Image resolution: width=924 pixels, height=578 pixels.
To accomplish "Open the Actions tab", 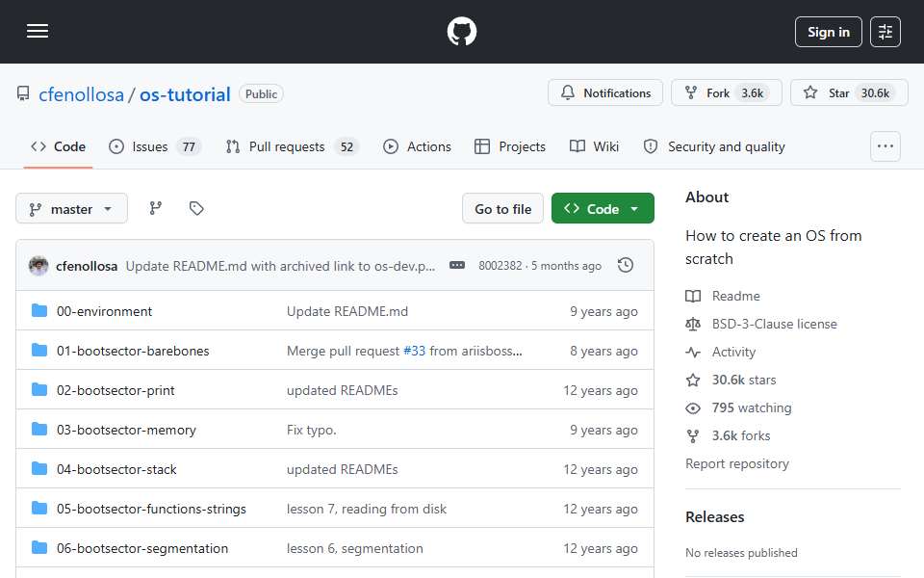I will 417,146.
